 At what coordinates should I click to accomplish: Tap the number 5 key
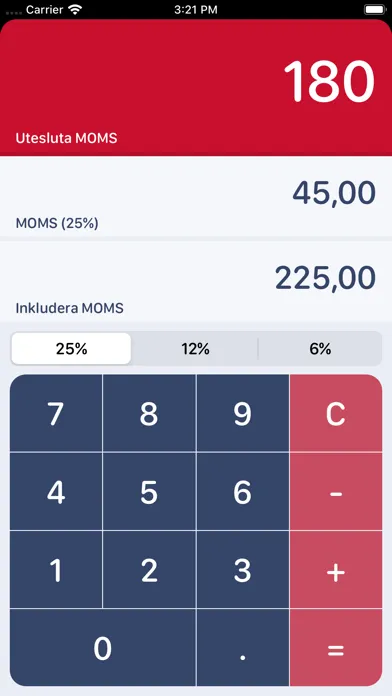tap(149, 492)
